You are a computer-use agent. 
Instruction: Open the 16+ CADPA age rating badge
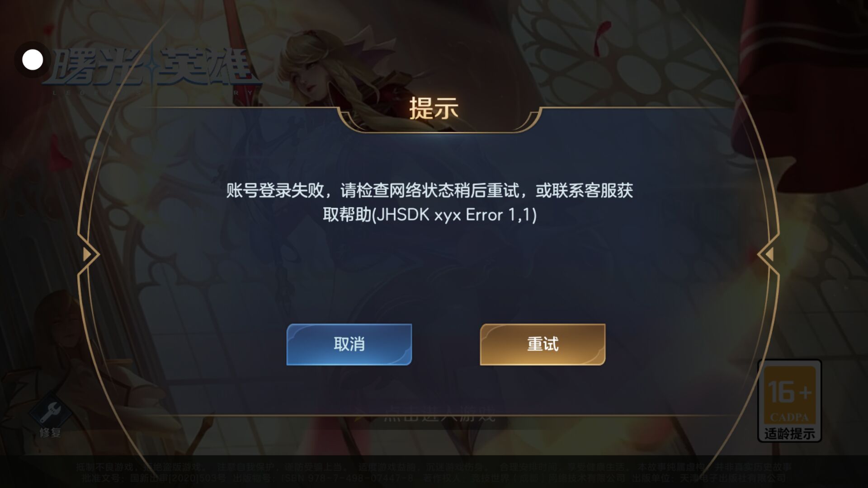click(789, 400)
